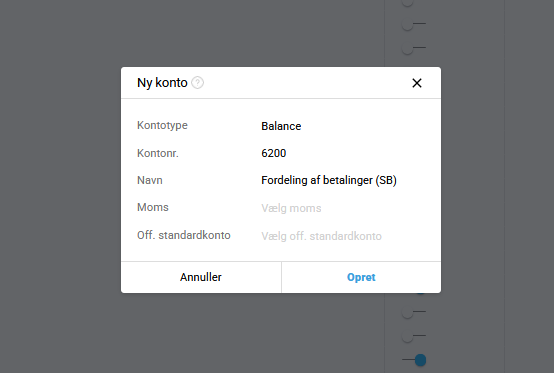554x373 pixels.
Task: Click the Ny konto dialog title
Action: (162, 83)
